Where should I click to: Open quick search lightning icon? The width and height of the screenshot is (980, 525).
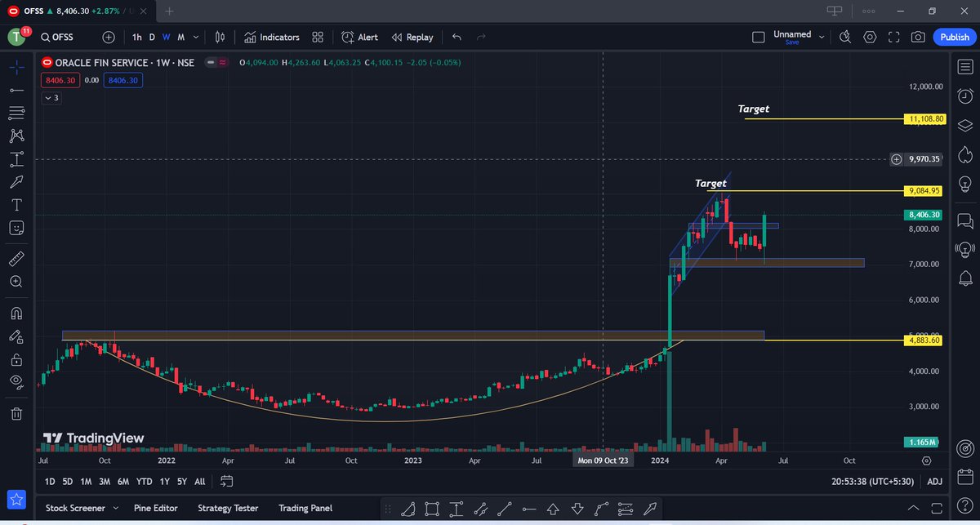[845, 37]
